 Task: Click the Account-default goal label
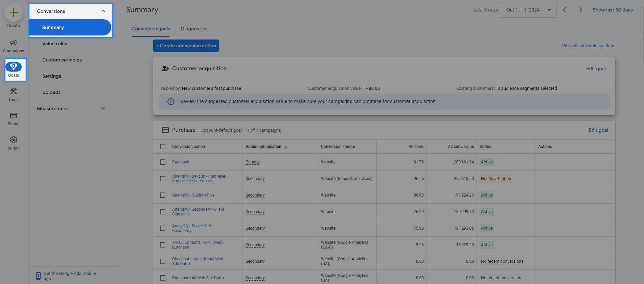(221, 130)
